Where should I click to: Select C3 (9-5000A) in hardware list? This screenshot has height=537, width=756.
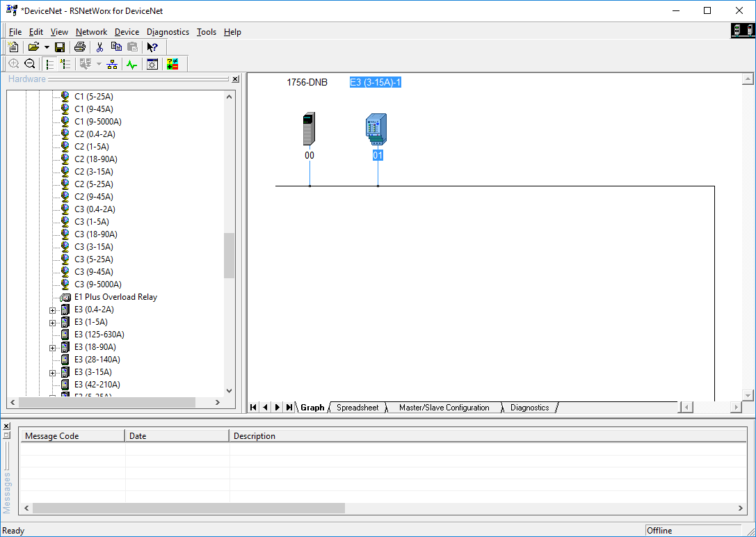(x=98, y=284)
